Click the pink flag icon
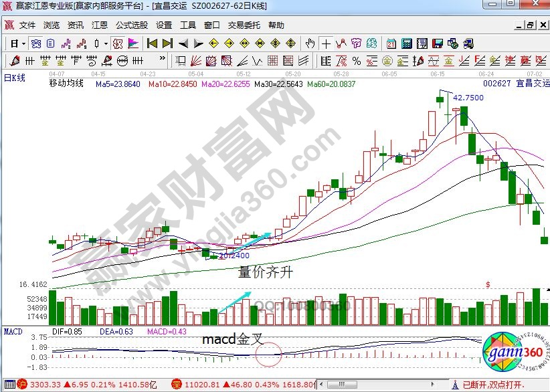This screenshot has height=392, width=550. [x=133, y=44]
